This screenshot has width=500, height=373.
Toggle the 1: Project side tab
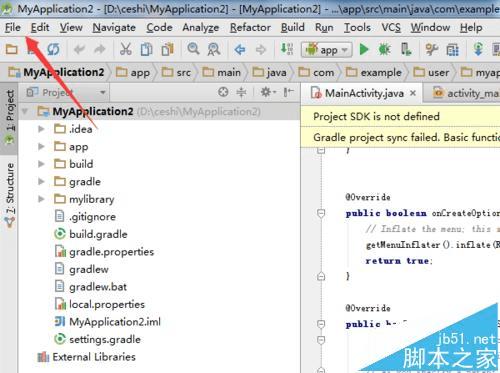point(9,117)
